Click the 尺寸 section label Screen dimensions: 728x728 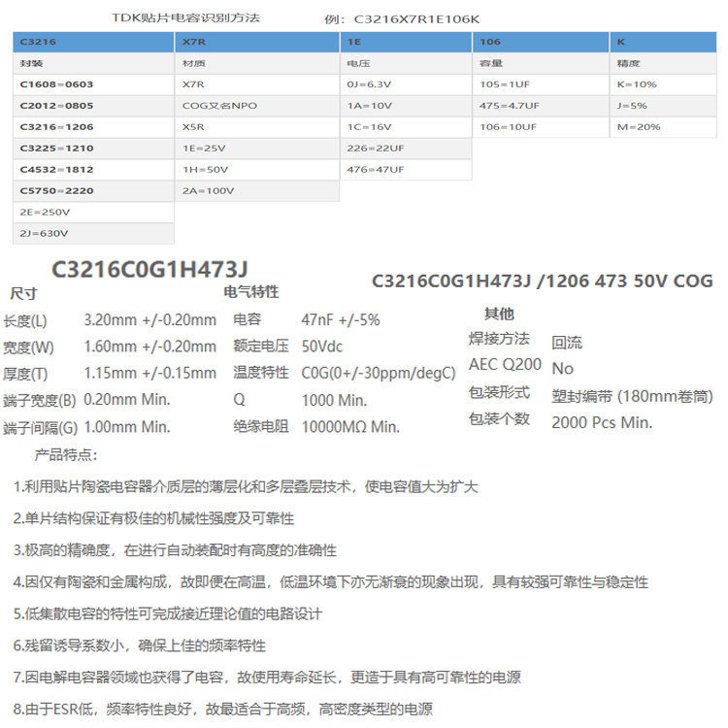tap(23, 293)
